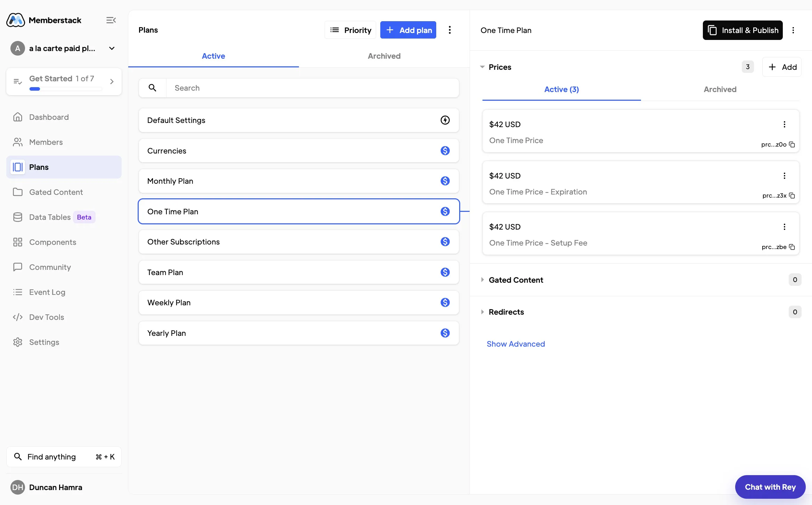Viewport: 812px width, 505px height.
Task: Go to Dashboard in sidebar
Action: (64, 117)
